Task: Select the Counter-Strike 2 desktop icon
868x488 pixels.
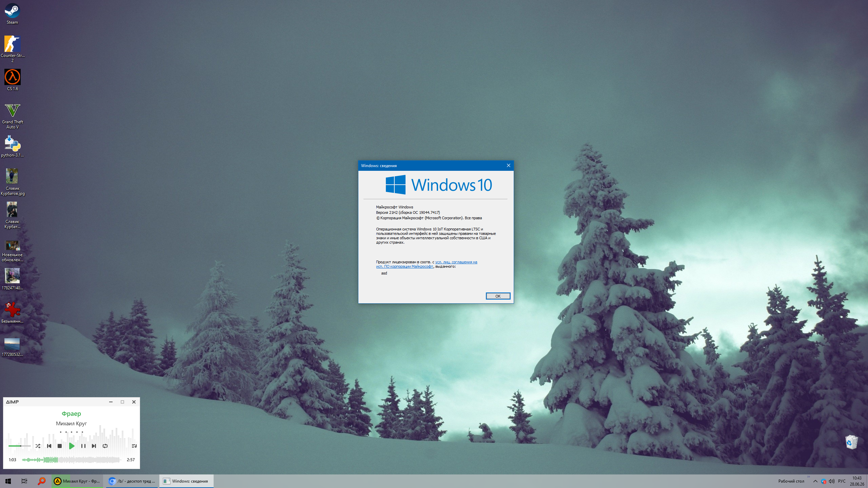Action: [13, 48]
